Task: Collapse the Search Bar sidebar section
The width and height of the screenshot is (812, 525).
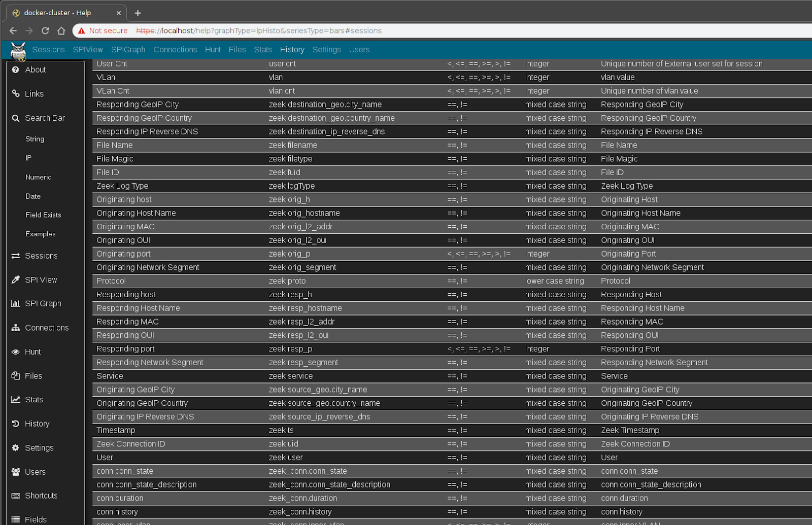Action: click(45, 118)
